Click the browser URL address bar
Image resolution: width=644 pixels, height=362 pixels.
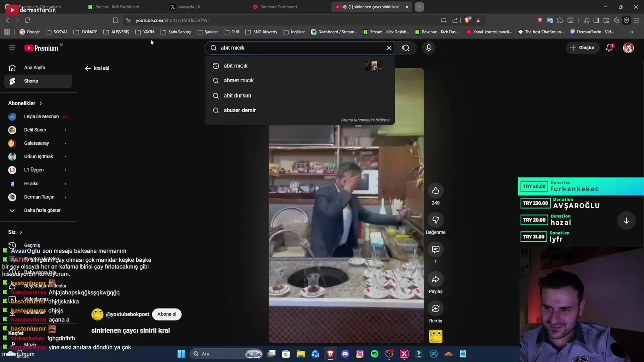click(282, 20)
